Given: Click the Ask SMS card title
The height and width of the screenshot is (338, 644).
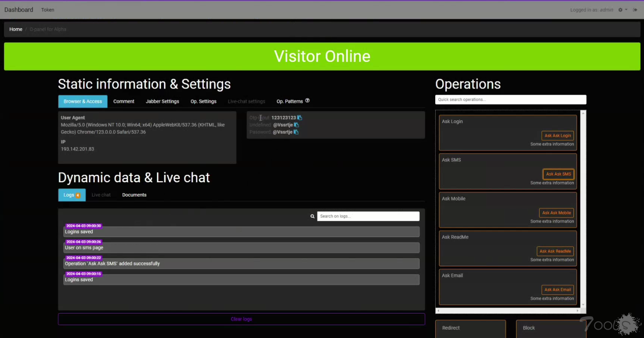Looking at the screenshot, I should pos(451,160).
